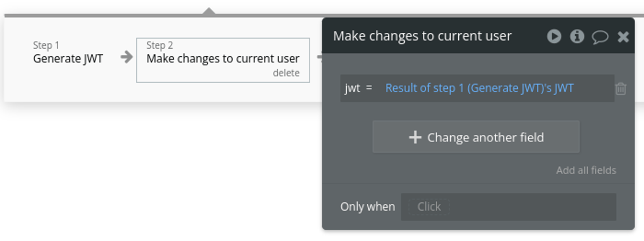Click the play icon in the panel header

coord(554,37)
